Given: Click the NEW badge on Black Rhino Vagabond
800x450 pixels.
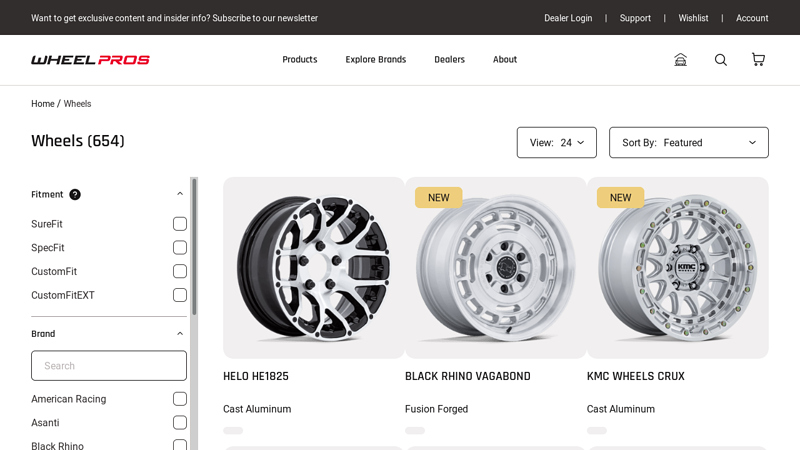Looking at the screenshot, I should tap(439, 197).
